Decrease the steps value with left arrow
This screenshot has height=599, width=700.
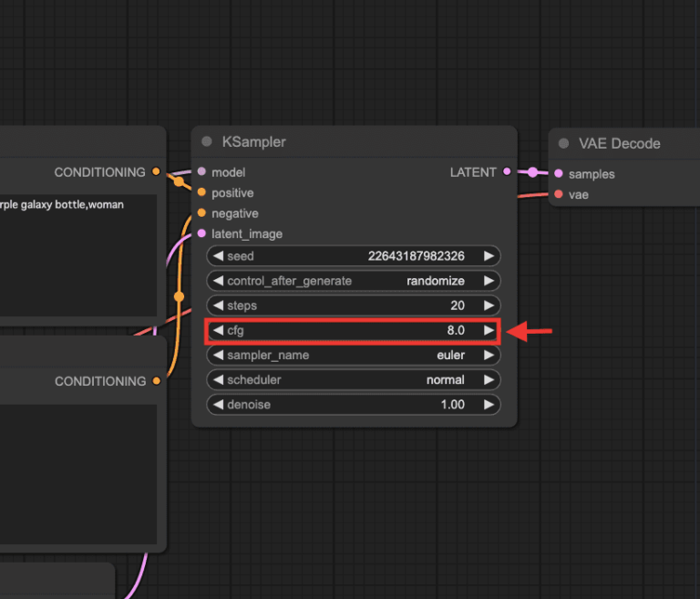[x=218, y=305]
